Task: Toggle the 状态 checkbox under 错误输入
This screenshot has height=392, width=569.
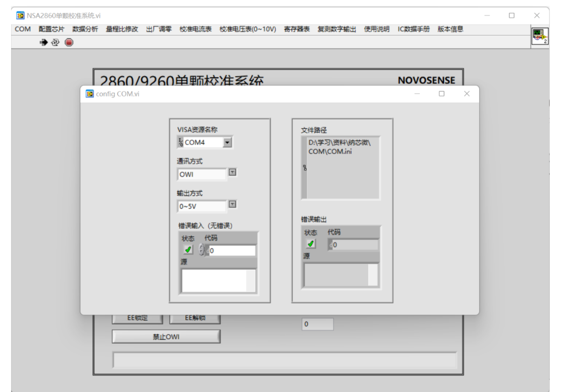Action: coord(188,249)
